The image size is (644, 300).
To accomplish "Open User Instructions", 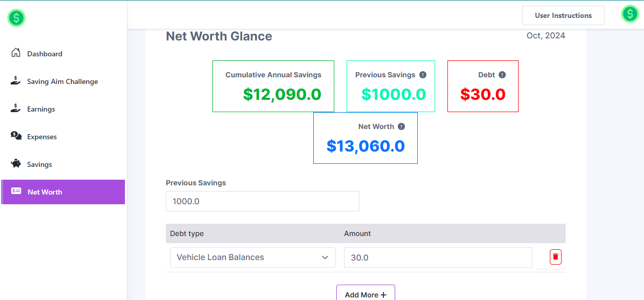I will pyautogui.click(x=563, y=15).
